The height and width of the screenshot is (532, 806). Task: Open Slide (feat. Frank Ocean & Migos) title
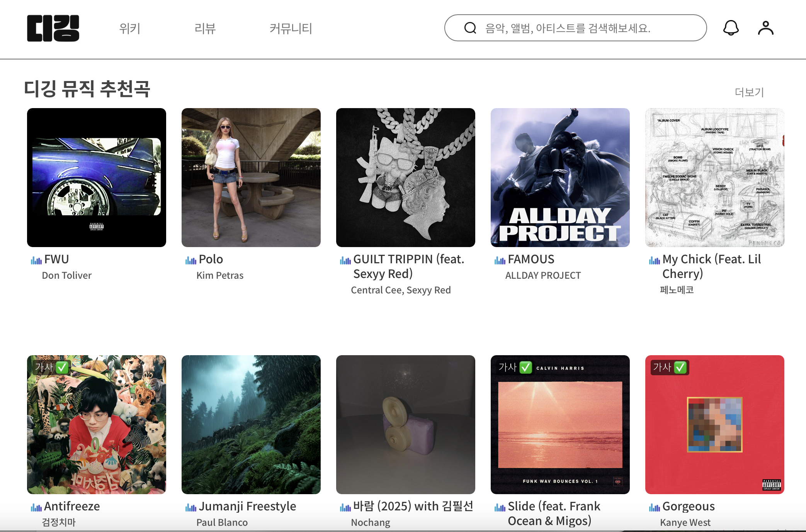[554, 513]
